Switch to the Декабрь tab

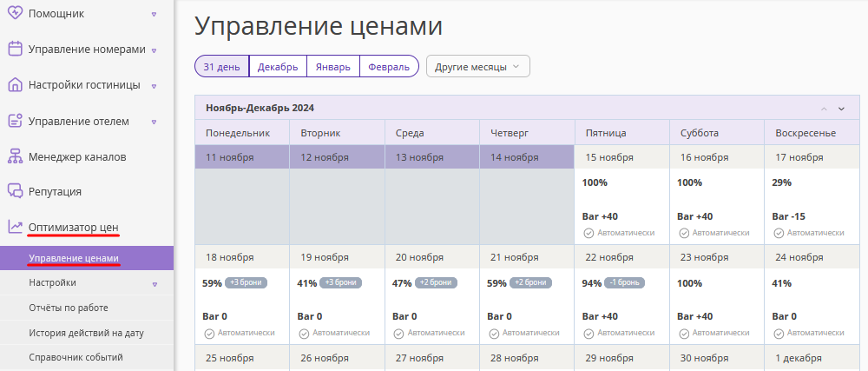tap(278, 66)
